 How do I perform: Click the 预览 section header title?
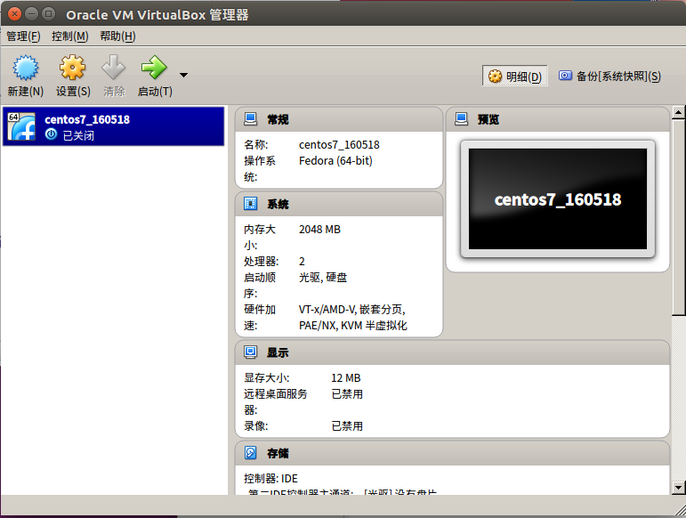488,119
